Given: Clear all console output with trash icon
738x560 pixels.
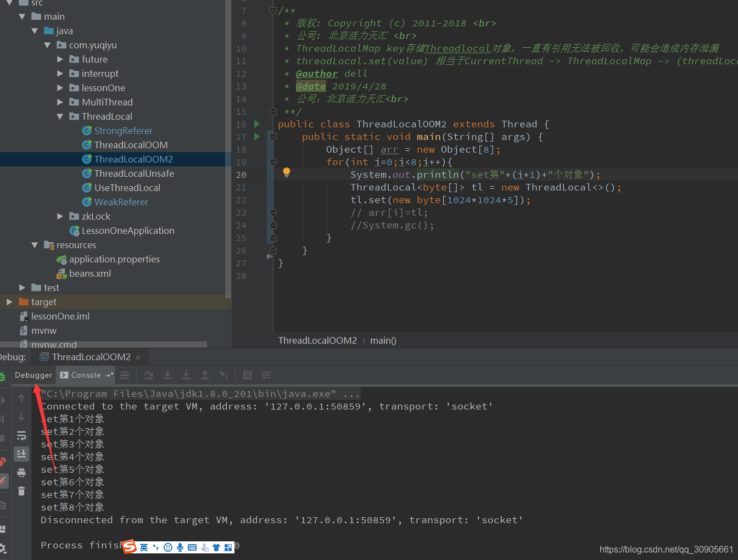Looking at the screenshot, I should tap(21, 491).
